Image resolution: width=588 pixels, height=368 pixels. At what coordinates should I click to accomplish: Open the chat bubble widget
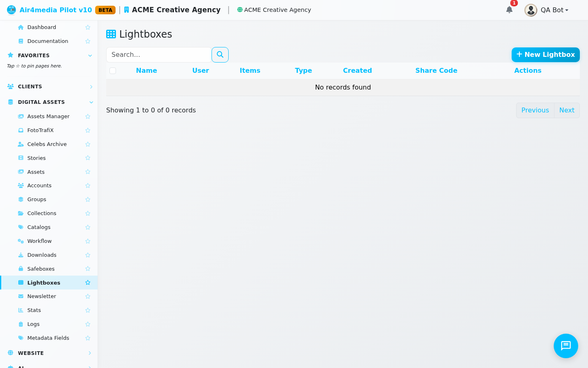point(566,346)
